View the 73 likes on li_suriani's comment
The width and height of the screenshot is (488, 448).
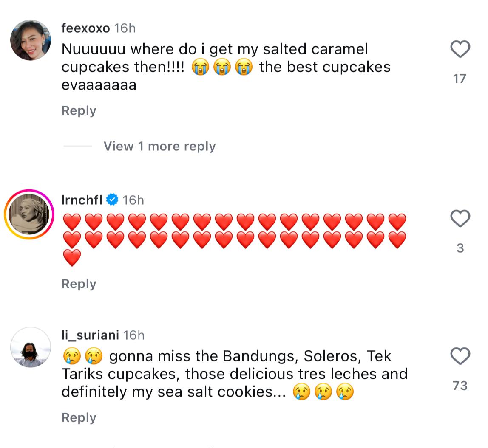[460, 386]
